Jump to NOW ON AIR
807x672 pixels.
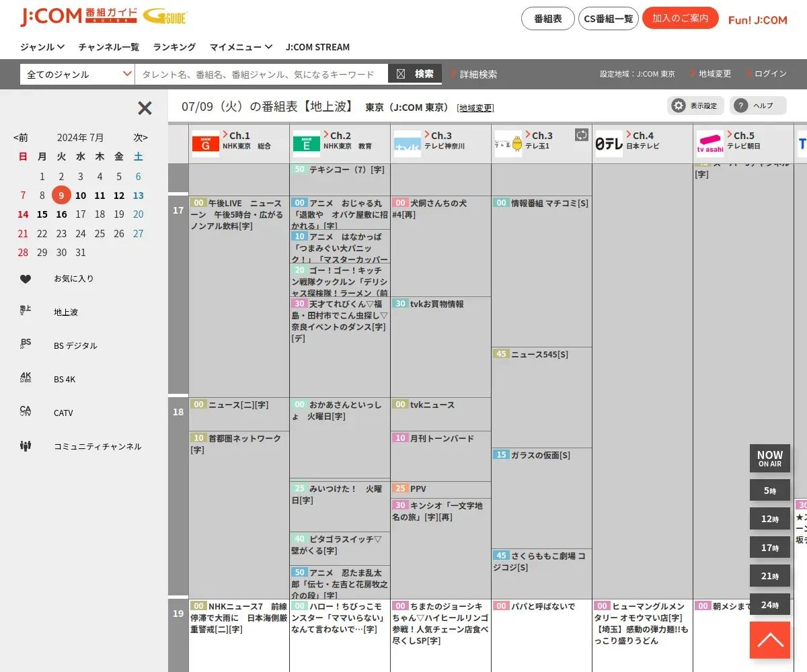click(770, 458)
